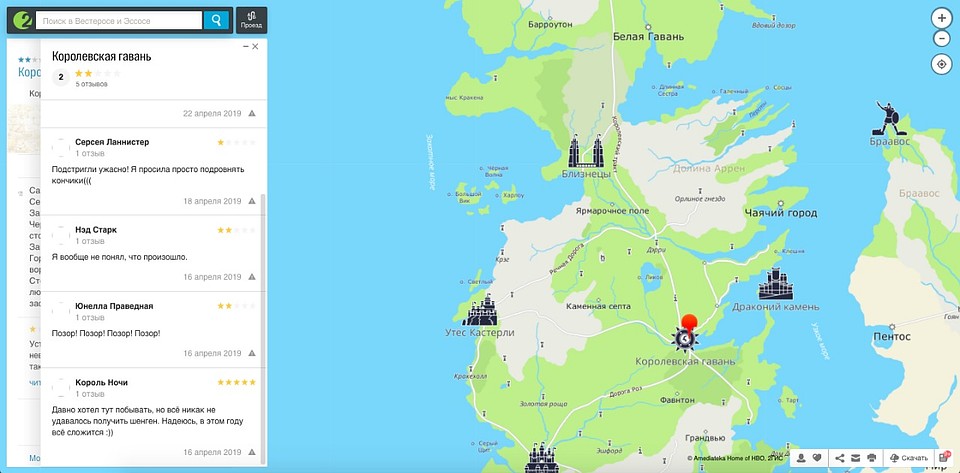Open the user profile icon in bottom toolbar
This screenshot has width=960, height=473.
pyautogui.click(x=801, y=458)
